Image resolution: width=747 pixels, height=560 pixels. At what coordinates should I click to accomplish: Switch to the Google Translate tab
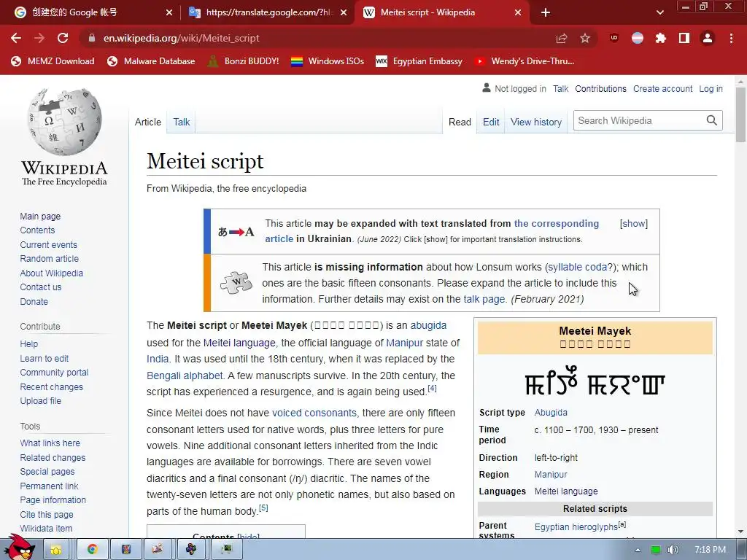coord(268,12)
